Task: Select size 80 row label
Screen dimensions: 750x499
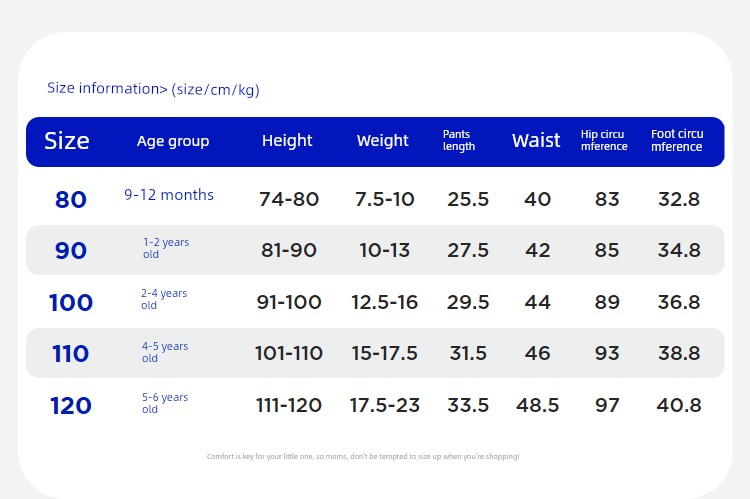Action: [x=71, y=200]
